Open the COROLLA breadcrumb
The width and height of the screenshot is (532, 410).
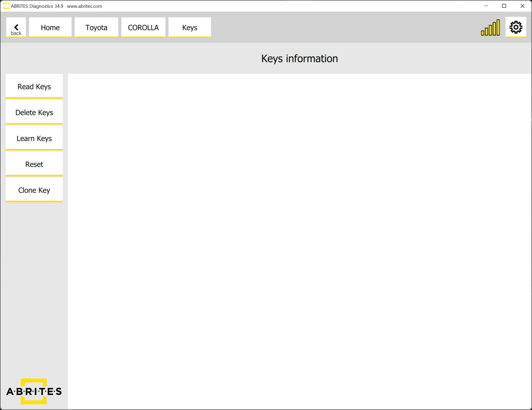(x=143, y=27)
